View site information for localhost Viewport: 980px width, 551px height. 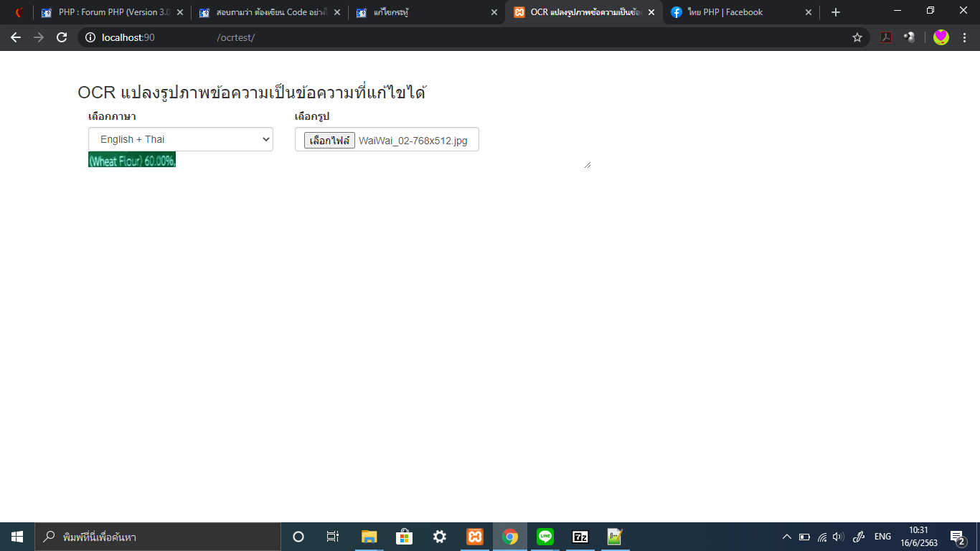coord(90,37)
